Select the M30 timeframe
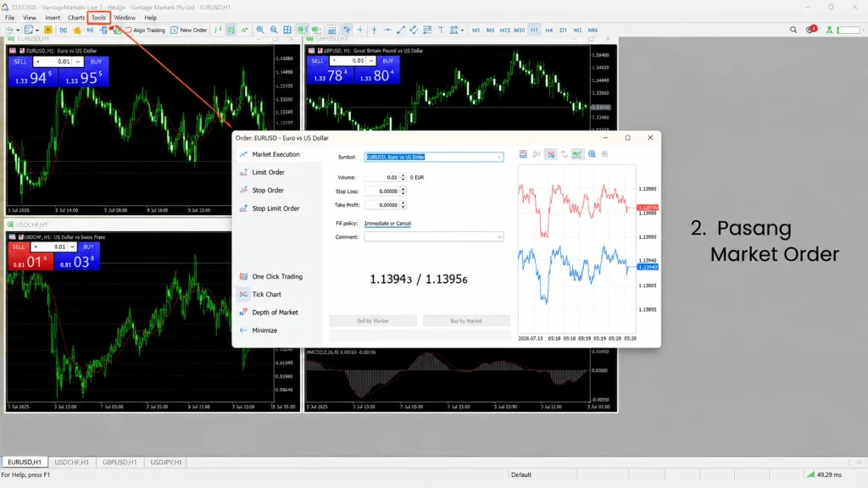 [x=520, y=30]
